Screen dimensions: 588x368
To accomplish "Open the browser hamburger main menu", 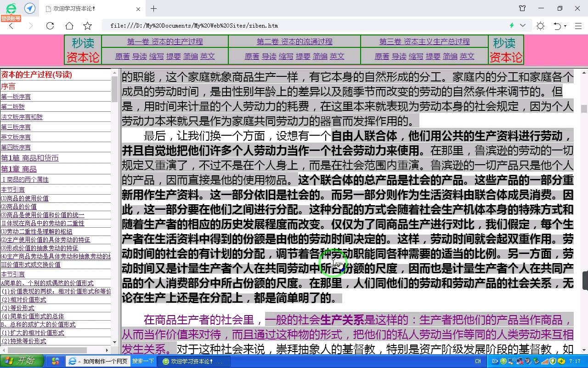I will pyautogui.click(x=578, y=26).
